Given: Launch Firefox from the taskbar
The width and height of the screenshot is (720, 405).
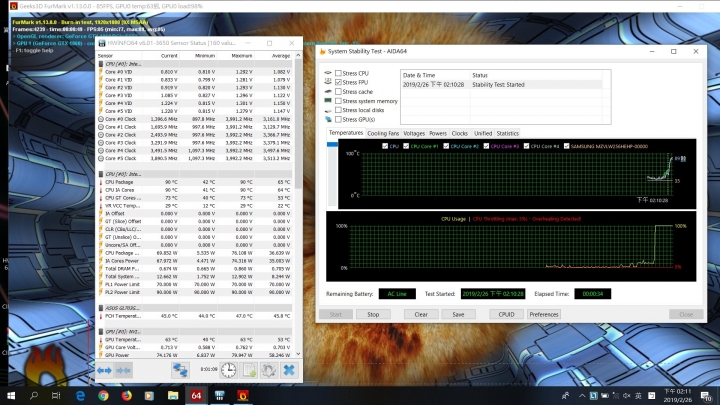Looking at the screenshot, I should (126, 395).
